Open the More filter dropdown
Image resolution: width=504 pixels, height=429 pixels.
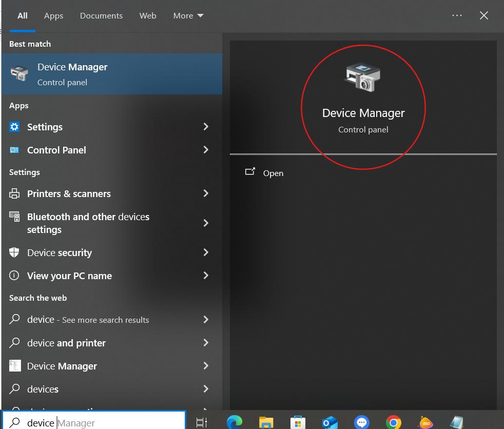coord(188,16)
